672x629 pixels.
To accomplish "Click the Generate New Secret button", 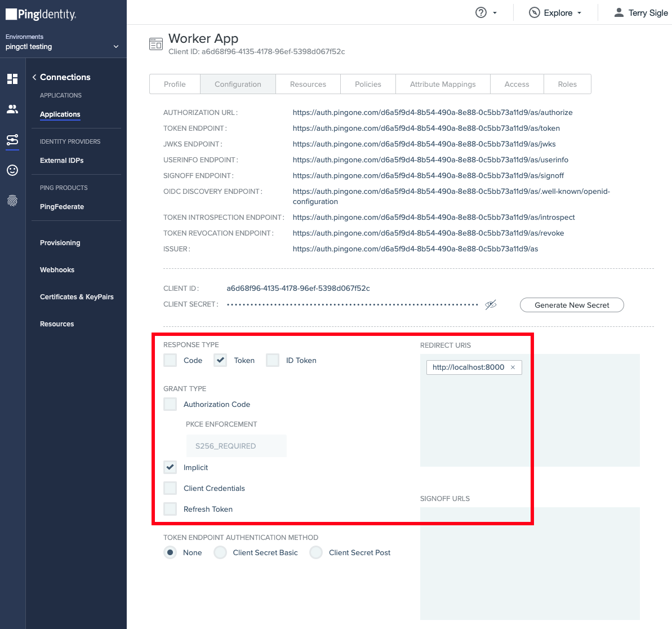I will pyautogui.click(x=571, y=305).
